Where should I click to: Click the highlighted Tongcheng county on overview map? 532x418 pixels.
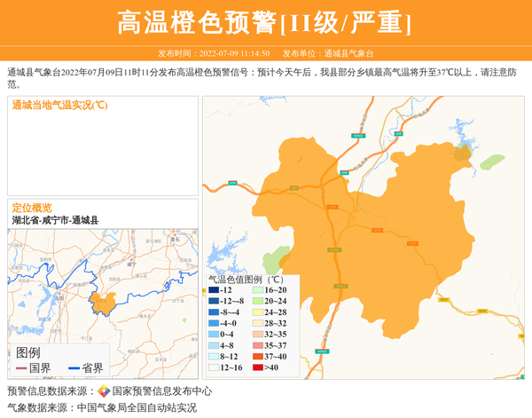(x=103, y=304)
